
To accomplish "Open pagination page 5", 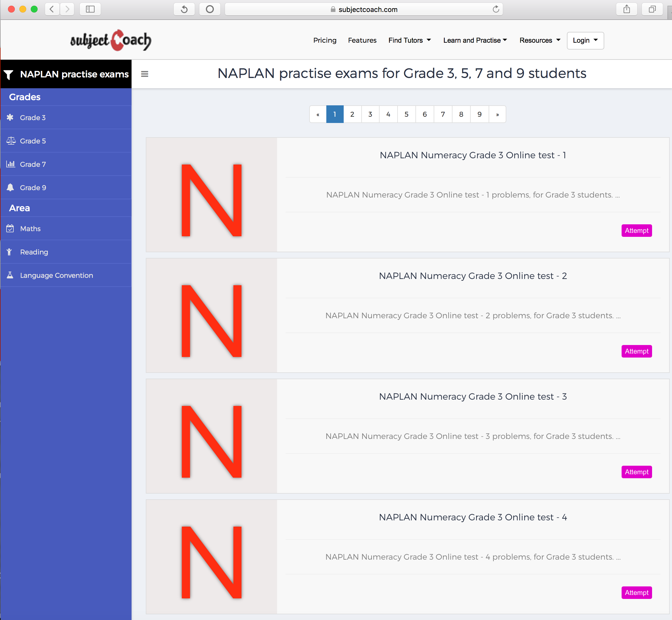I will pos(407,114).
